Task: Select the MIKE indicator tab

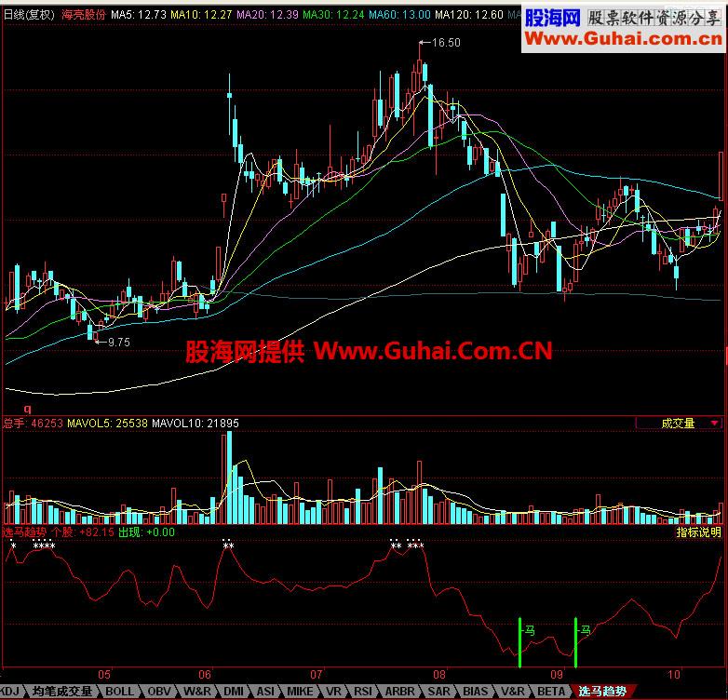Action: click(x=300, y=691)
